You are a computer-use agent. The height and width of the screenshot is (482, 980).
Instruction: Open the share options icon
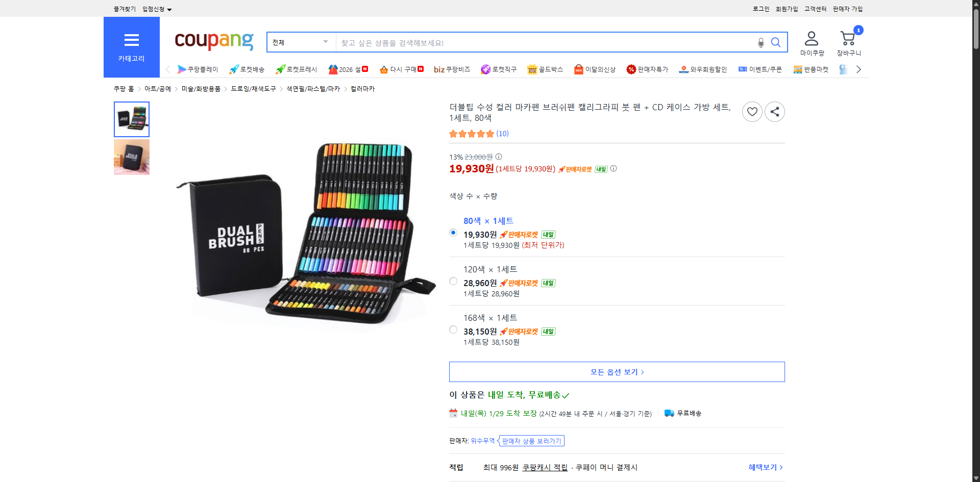tap(774, 111)
